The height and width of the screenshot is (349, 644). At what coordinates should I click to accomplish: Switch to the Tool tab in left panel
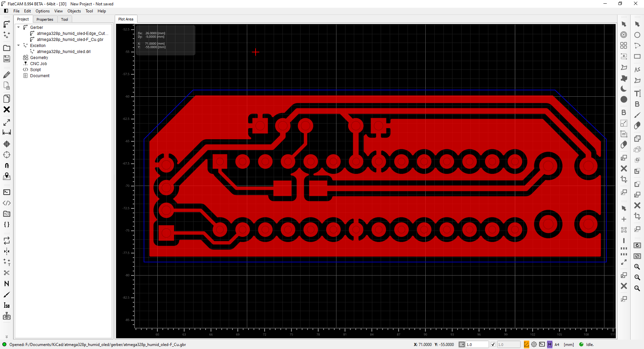tap(64, 19)
